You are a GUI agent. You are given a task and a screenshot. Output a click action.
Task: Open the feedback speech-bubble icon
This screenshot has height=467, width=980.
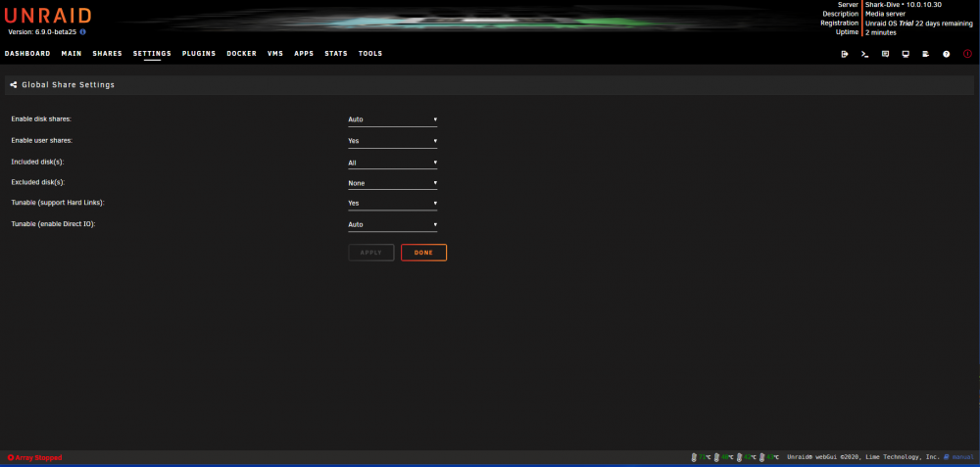pos(885,54)
